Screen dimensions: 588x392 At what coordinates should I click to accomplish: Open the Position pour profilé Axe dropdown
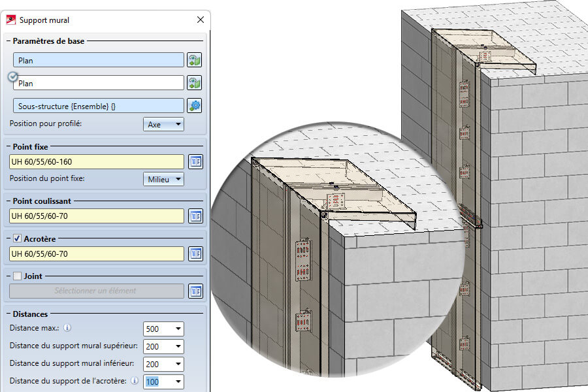click(163, 124)
